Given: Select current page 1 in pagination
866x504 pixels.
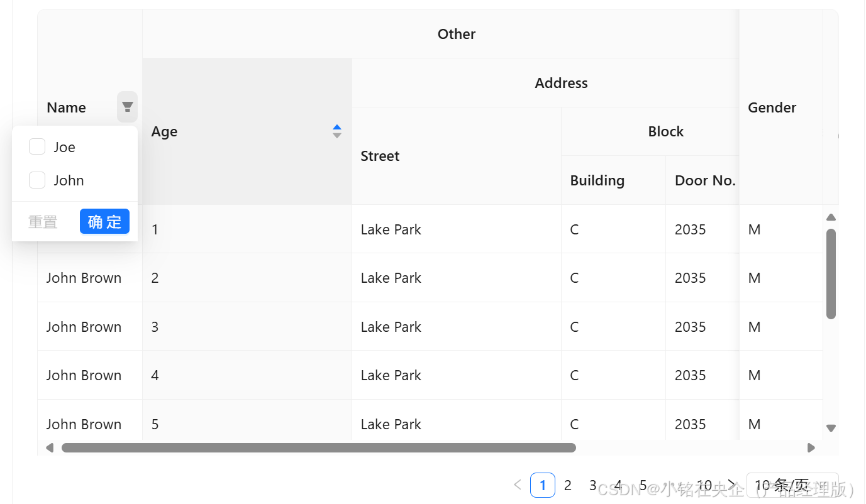Looking at the screenshot, I should click(543, 485).
